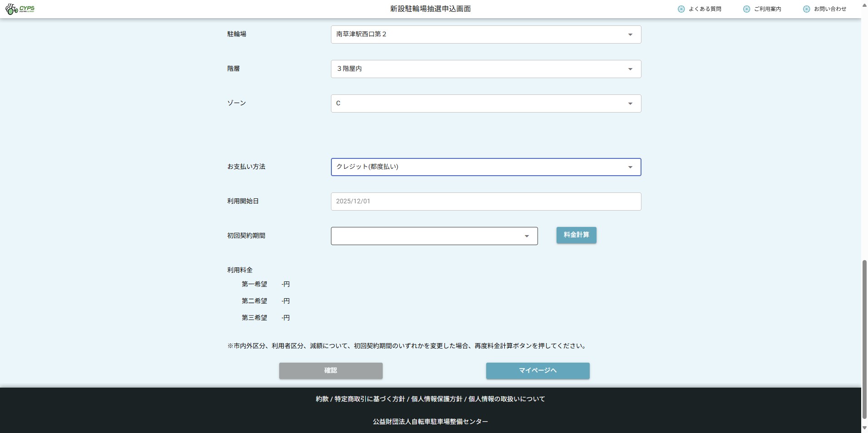Go to お問い合わせ contact page

tap(830, 9)
